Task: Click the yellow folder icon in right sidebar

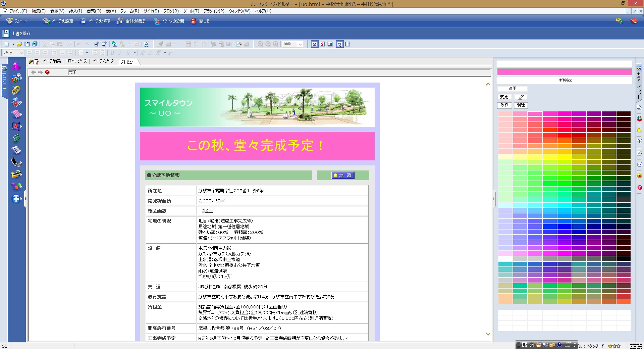Action: (640, 130)
